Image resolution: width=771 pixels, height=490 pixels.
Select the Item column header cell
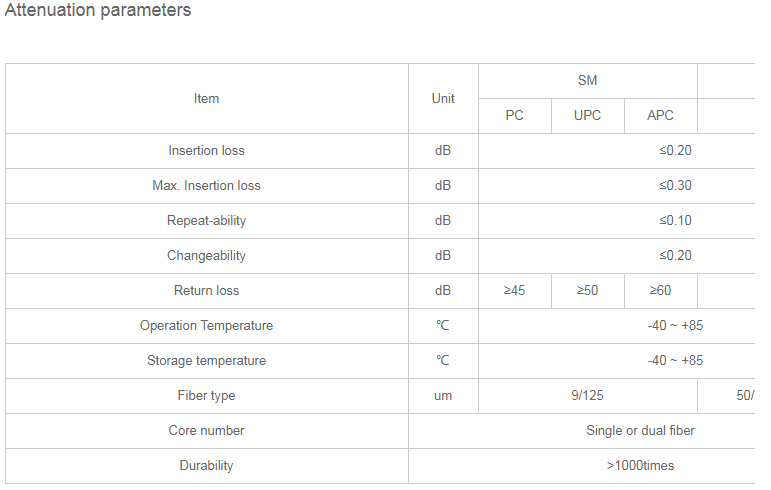point(207,98)
